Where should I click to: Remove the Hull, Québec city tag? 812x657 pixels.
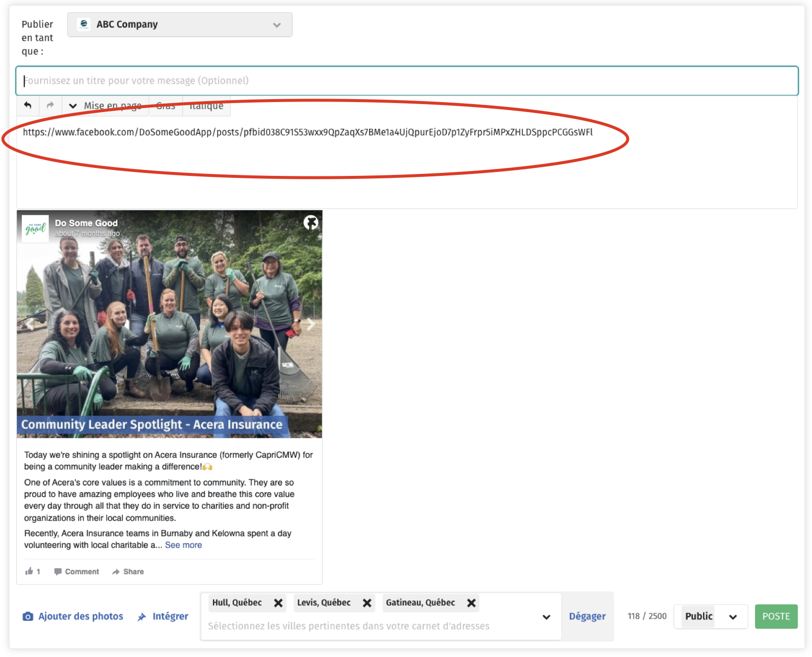point(278,603)
